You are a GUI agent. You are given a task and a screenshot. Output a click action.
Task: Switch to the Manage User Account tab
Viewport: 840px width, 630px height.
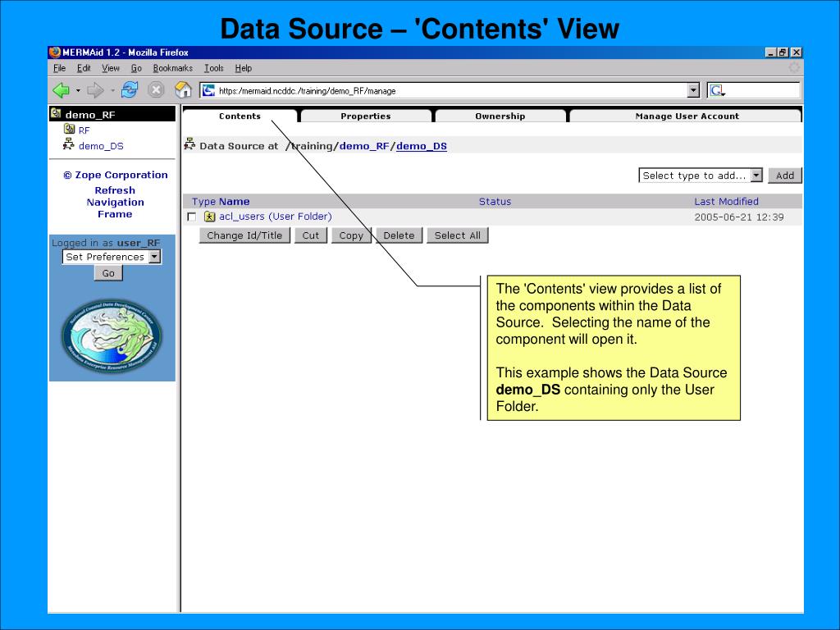pos(687,116)
